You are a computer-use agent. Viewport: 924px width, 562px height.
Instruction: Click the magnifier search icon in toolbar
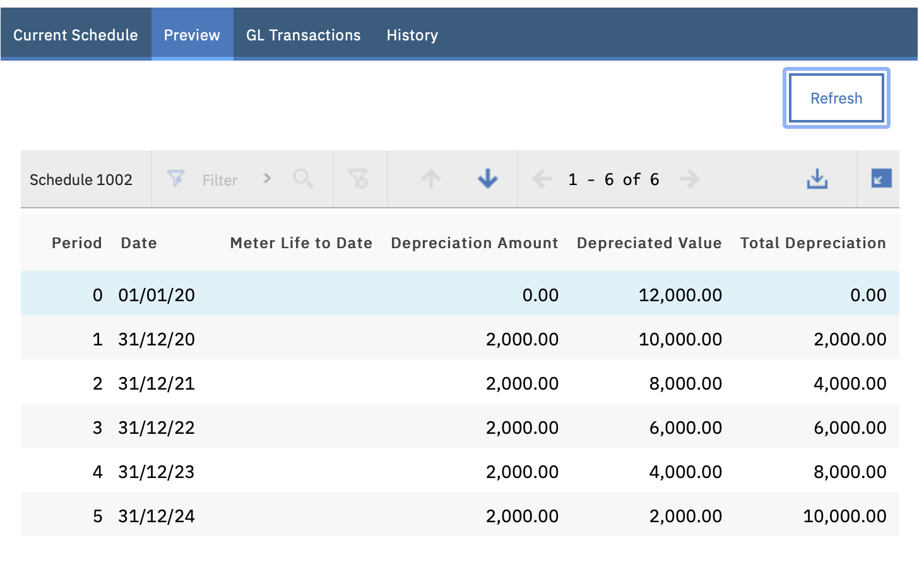pos(303,179)
